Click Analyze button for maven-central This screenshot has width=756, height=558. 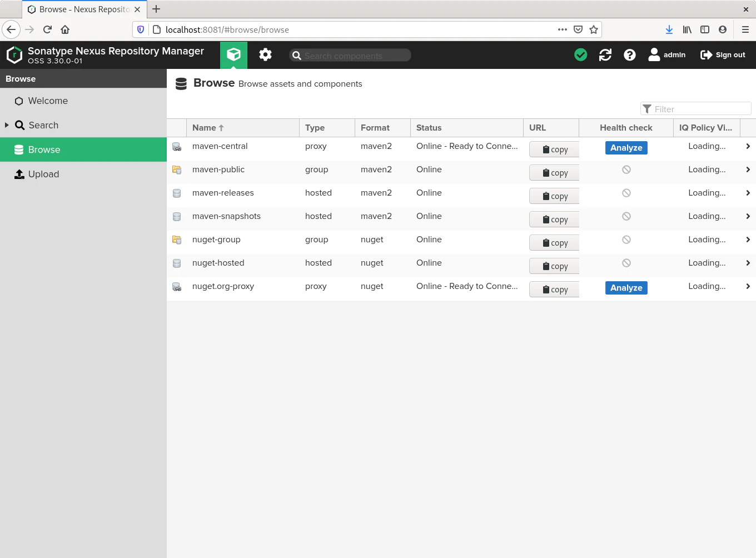[x=626, y=148]
